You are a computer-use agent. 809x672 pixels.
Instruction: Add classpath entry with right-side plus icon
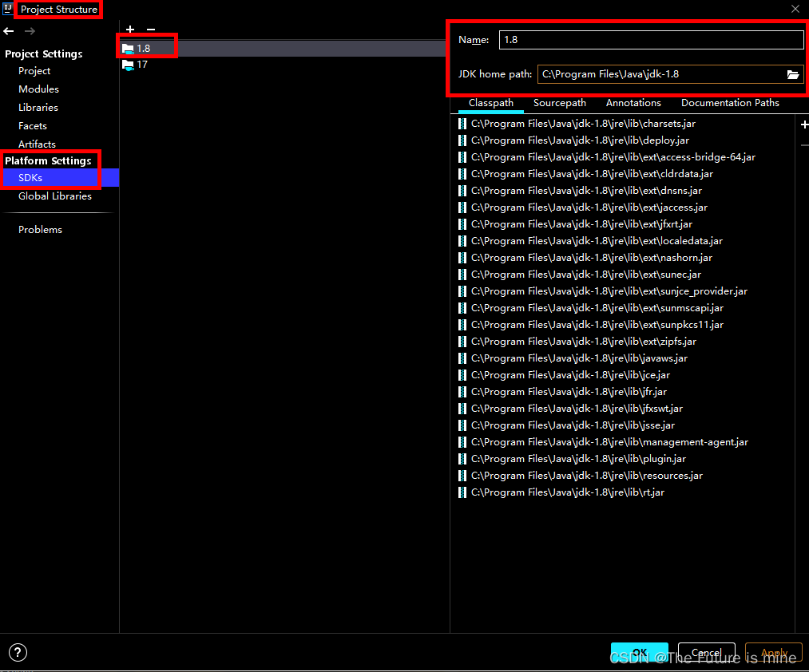click(x=804, y=125)
